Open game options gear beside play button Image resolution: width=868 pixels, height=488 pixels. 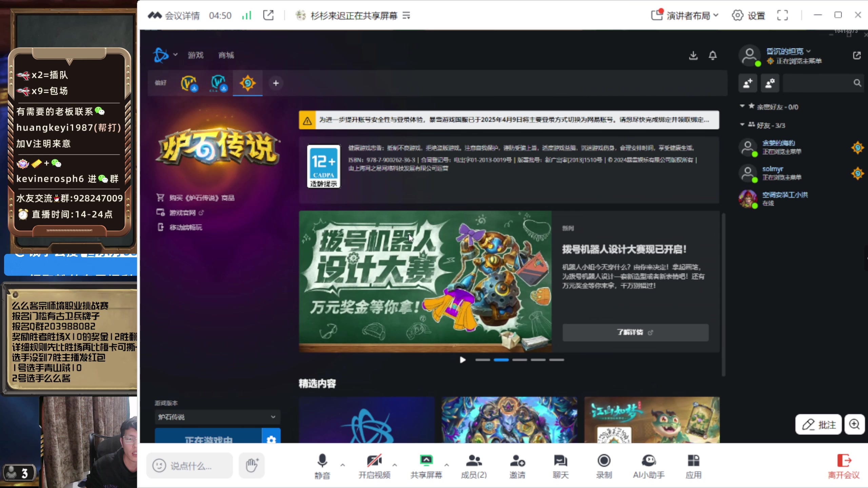271,436
